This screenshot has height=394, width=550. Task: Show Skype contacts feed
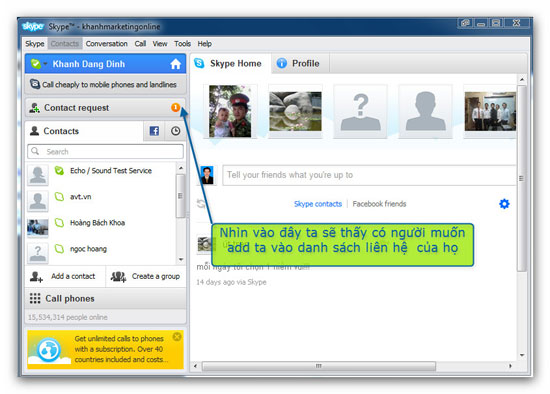(318, 204)
